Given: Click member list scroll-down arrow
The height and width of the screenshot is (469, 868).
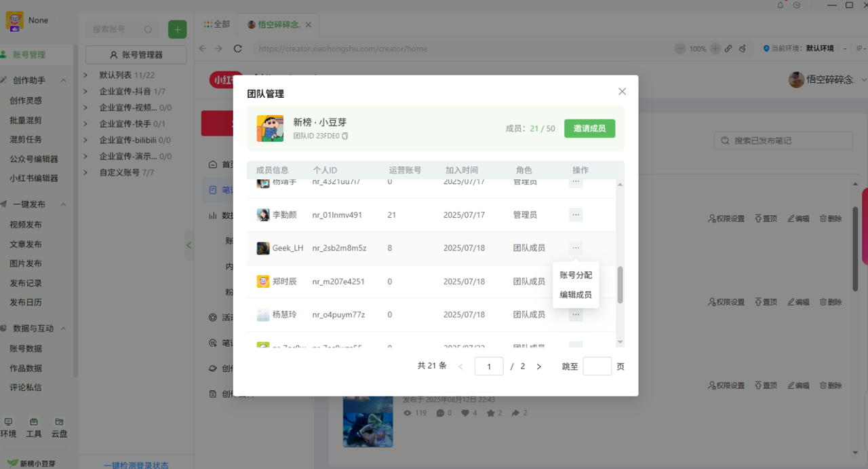Looking at the screenshot, I should (x=620, y=341).
